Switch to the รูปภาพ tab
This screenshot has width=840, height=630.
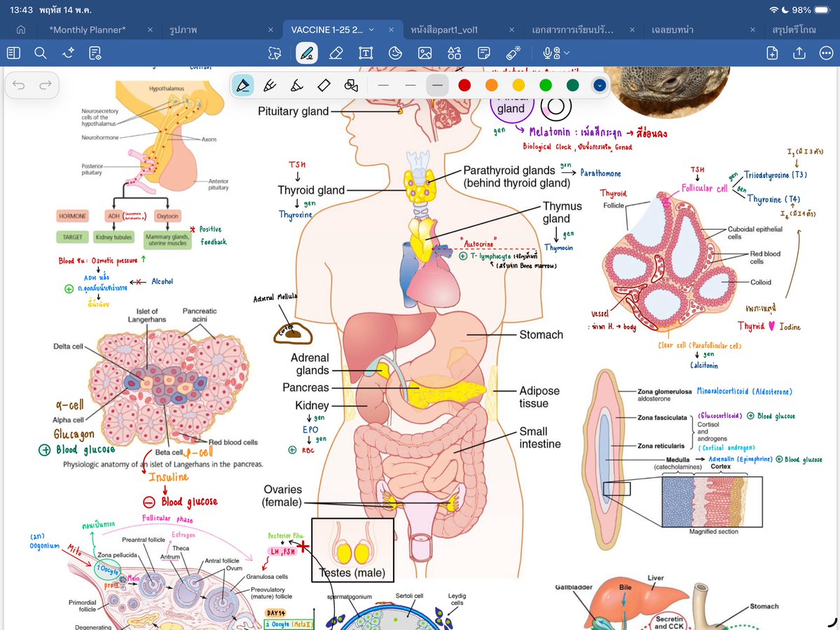coord(184,30)
